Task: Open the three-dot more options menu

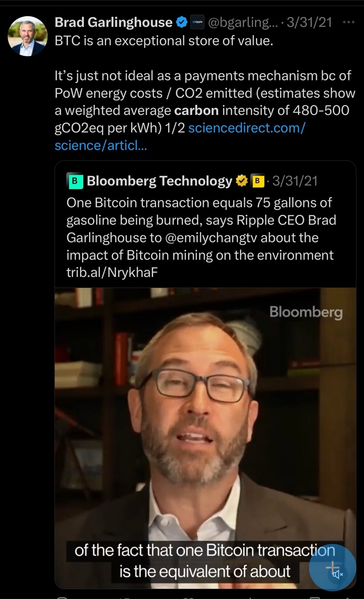Action: pos(348,23)
